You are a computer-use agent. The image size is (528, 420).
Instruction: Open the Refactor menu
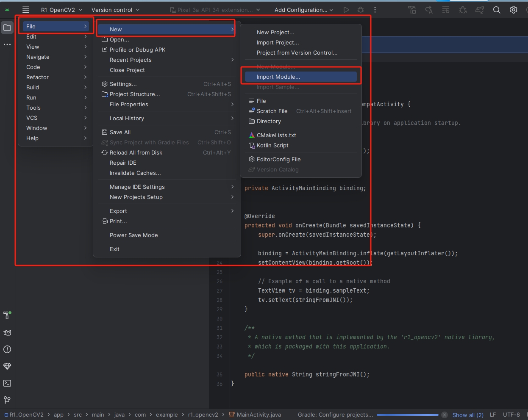coord(56,77)
